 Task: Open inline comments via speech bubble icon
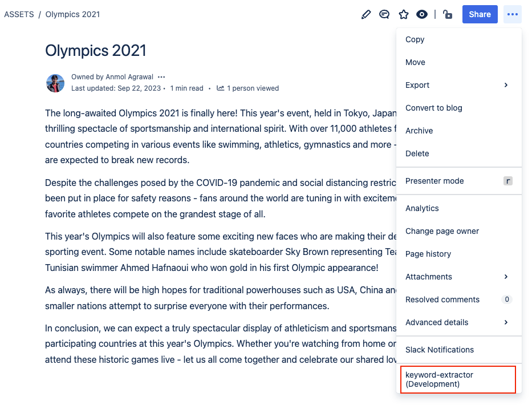point(384,14)
